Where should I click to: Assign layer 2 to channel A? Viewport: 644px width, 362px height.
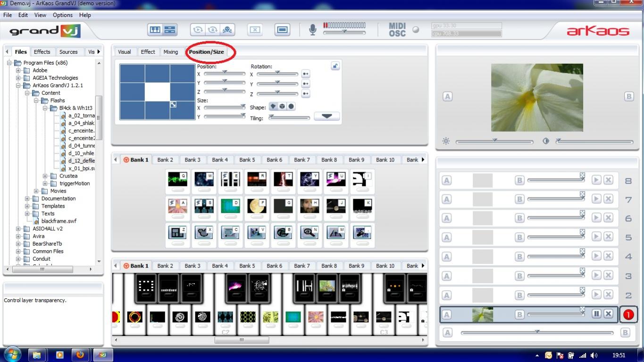[x=446, y=295]
